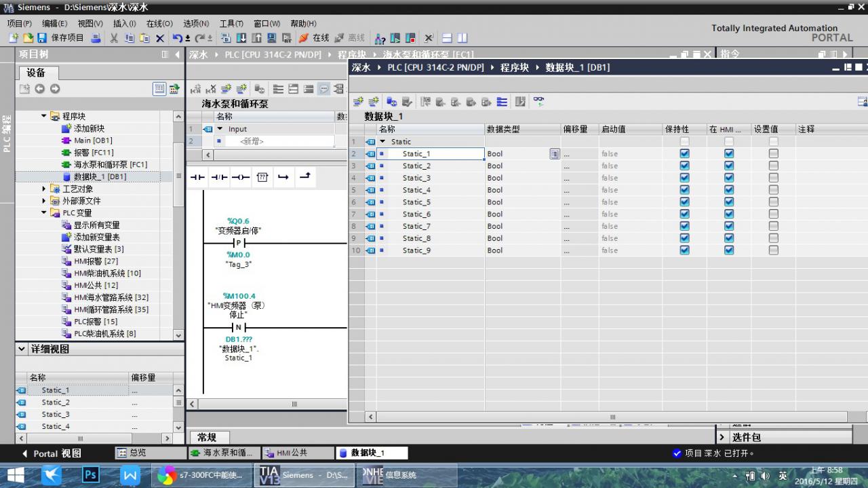The height and width of the screenshot is (488, 868).
Task: Uncheck the HMI checkbox for Static_2
Action: [x=729, y=166]
